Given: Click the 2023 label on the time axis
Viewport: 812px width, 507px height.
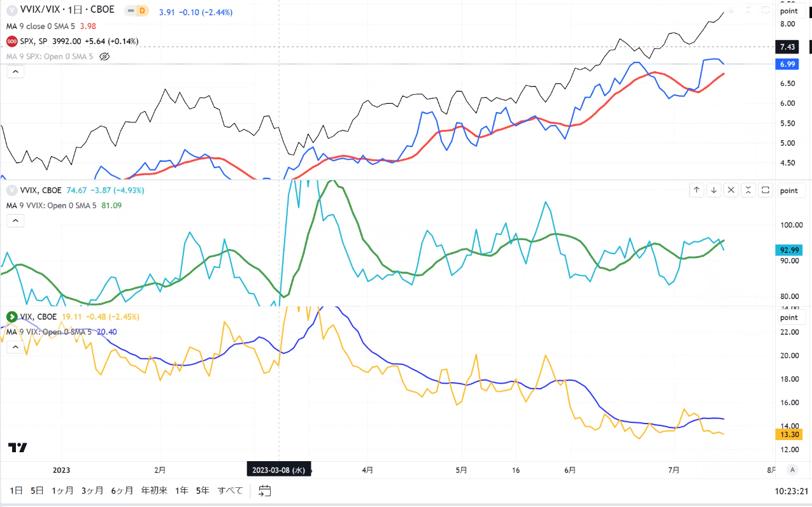Looking at the screenshot, I should point(61,470).
